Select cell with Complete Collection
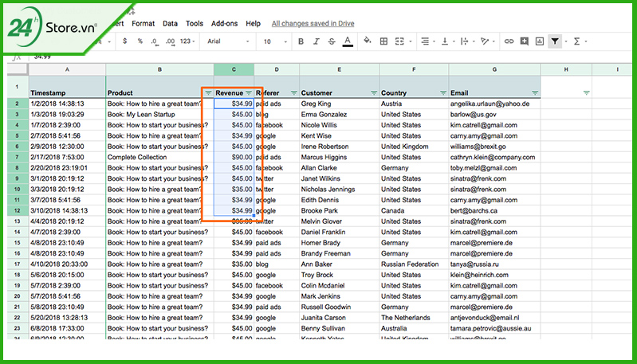Screen dimensions: 637x364 159,157
